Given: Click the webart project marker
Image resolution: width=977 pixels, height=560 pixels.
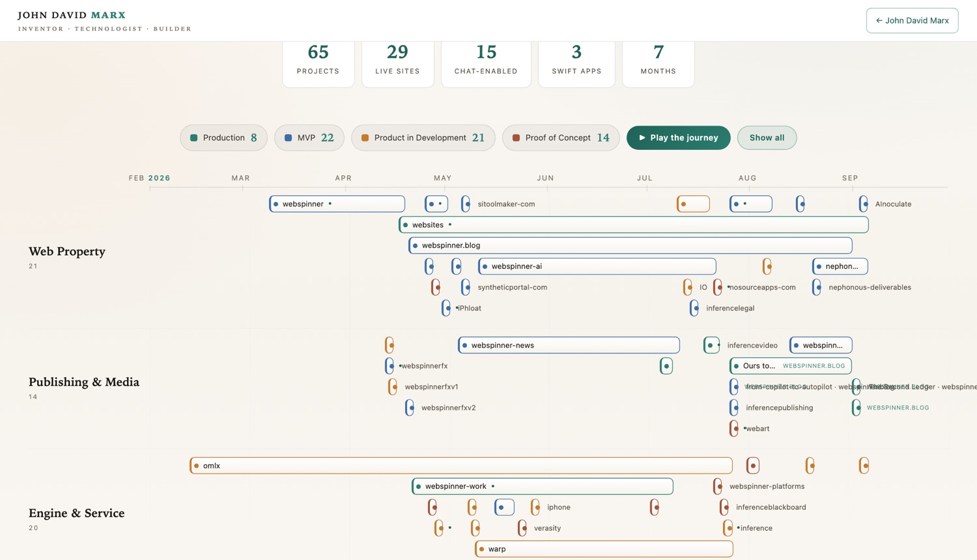Looking at the screenshot, I should 734,428.
